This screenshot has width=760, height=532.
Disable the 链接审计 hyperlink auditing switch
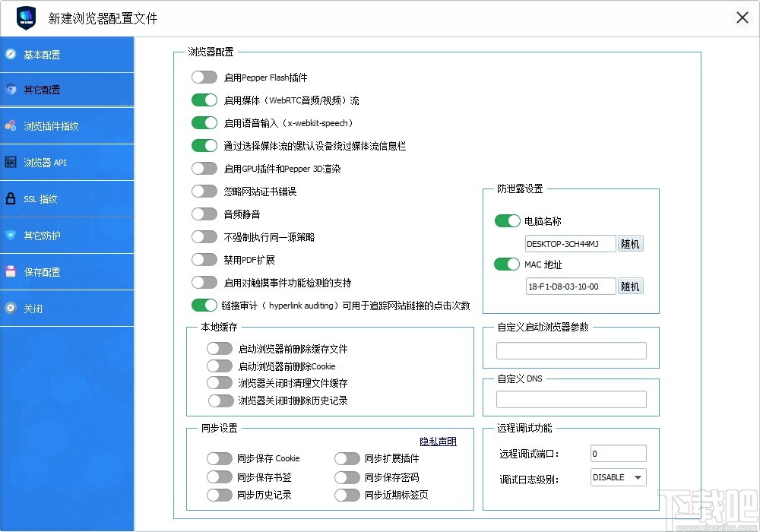pos(204,305)
